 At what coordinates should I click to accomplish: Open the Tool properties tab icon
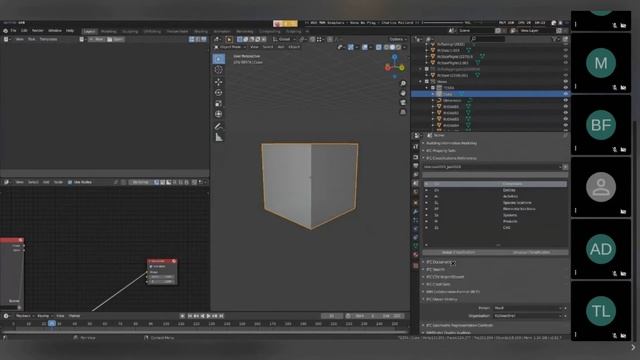tap(416, 146)
